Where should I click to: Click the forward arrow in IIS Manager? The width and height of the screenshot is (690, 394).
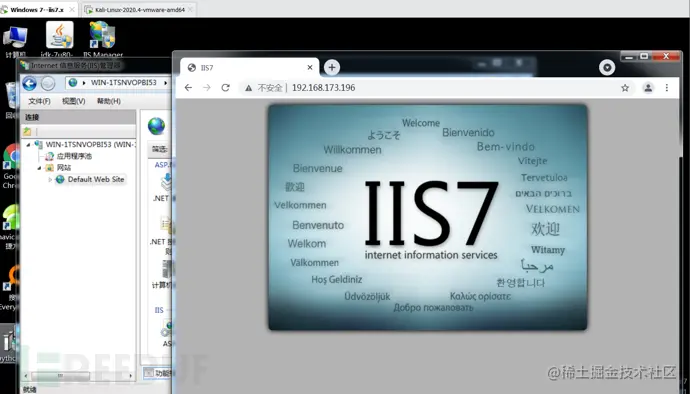(x=48, y=83)
